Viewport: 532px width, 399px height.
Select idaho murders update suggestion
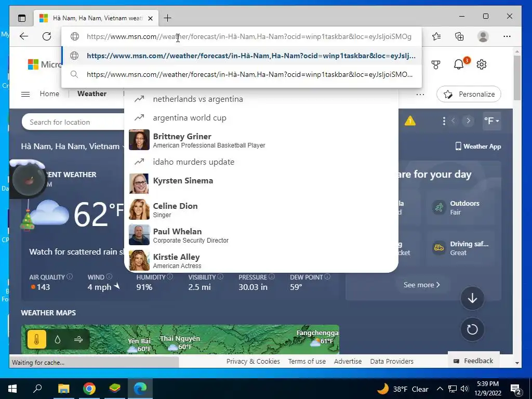pyautogui.click(x=261, y=162)
